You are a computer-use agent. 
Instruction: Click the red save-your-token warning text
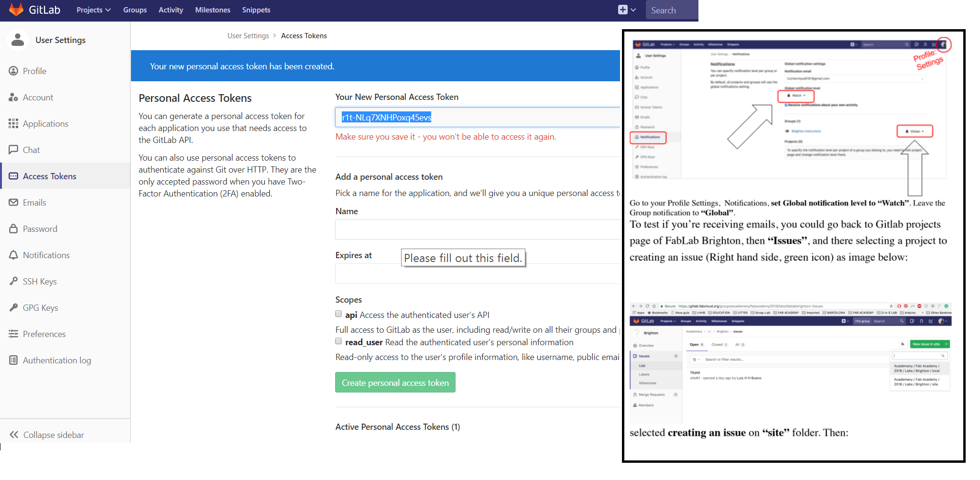[x=446, y=136]
